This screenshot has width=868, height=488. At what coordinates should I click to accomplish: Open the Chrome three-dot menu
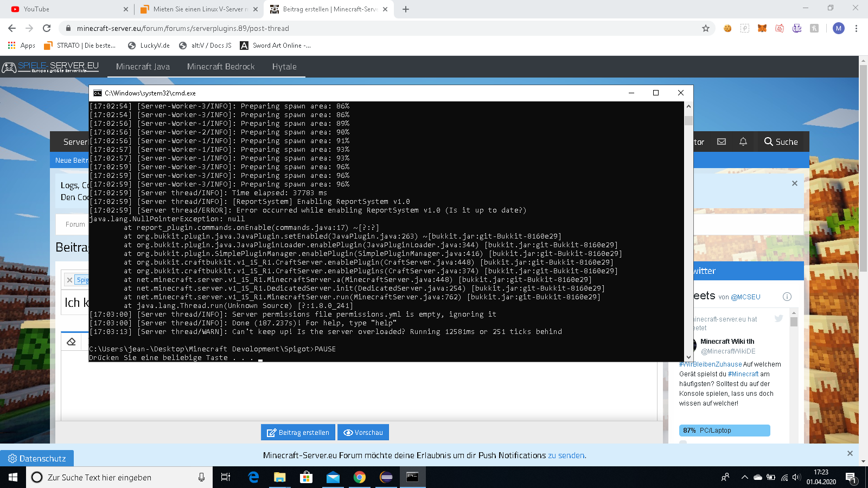[856, 28]
